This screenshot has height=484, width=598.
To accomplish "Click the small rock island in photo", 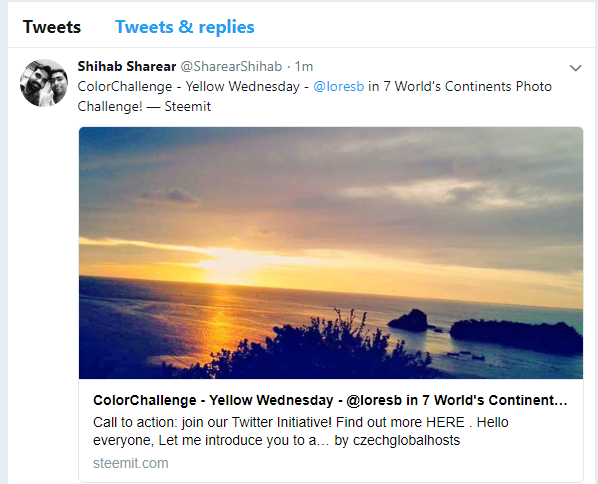I will [x=411, y=320].
